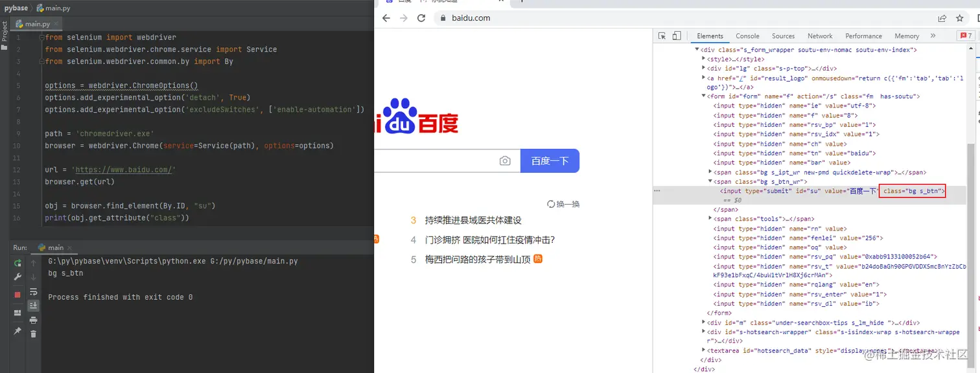Open hot search 门诊拥挤 医院如何扛住疫情冲击
Screen dimensions: 980x373
[490, 240]
